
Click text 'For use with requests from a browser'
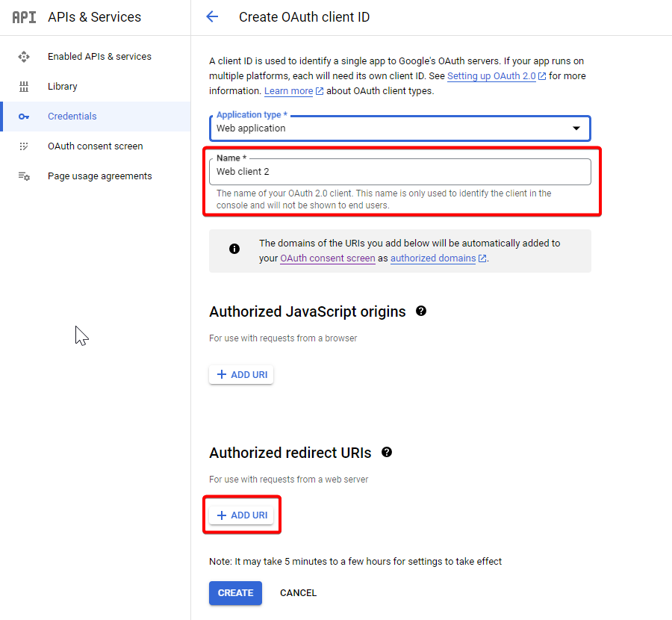283,338
